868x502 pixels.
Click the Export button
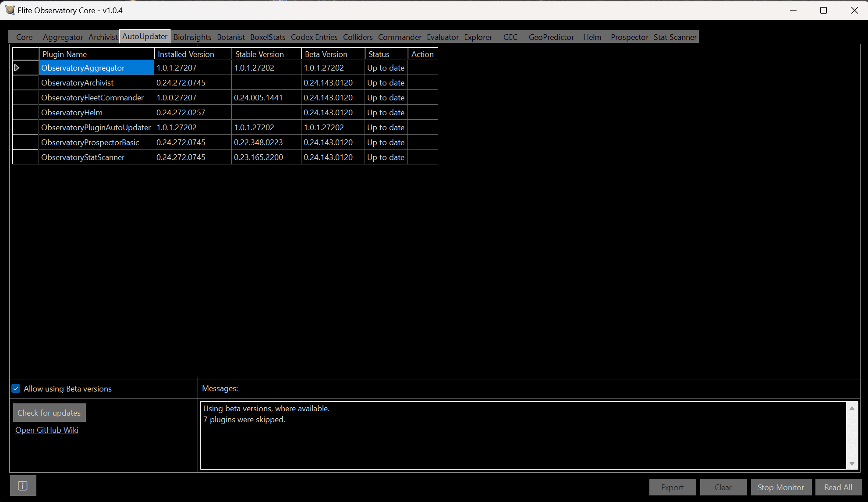coord(672,488)
